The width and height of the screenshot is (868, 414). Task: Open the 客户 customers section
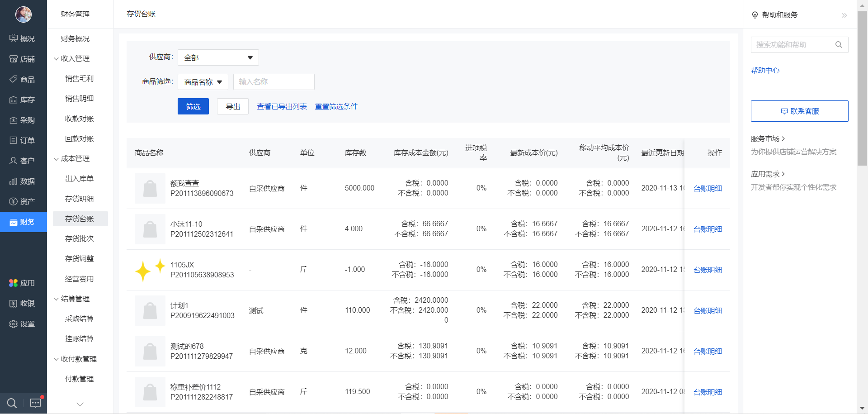23,161
